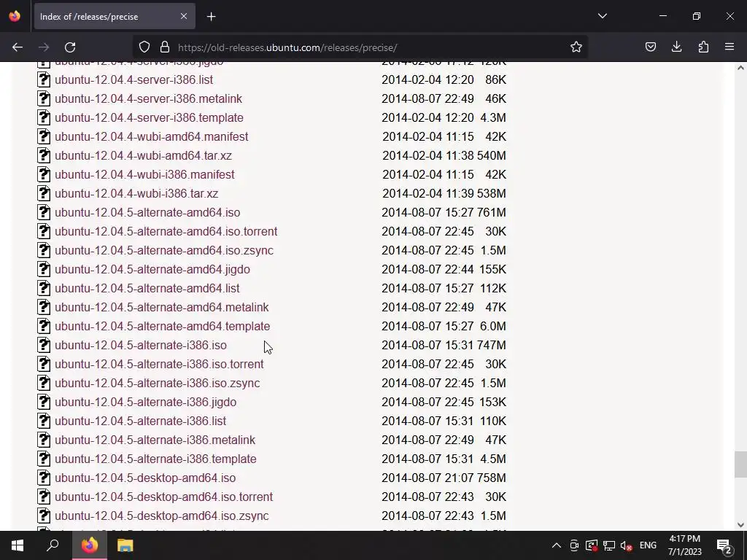This screenshot has height=560, width=747.
Task: Open ubuntu-12.04.5-alternate-i386.jigdo link
Action: pos(146,402)
